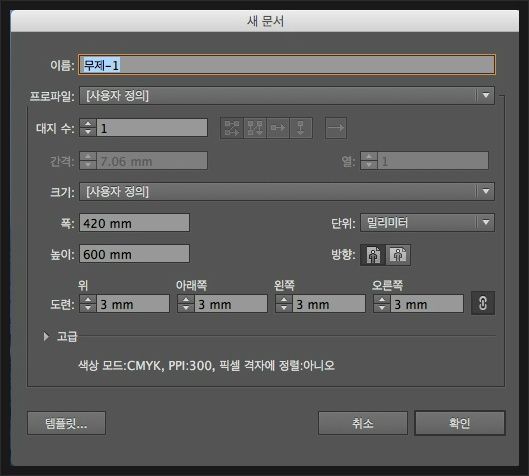
Task: Increase the artboard count with up stepper
Action: [x=88, y=124]
